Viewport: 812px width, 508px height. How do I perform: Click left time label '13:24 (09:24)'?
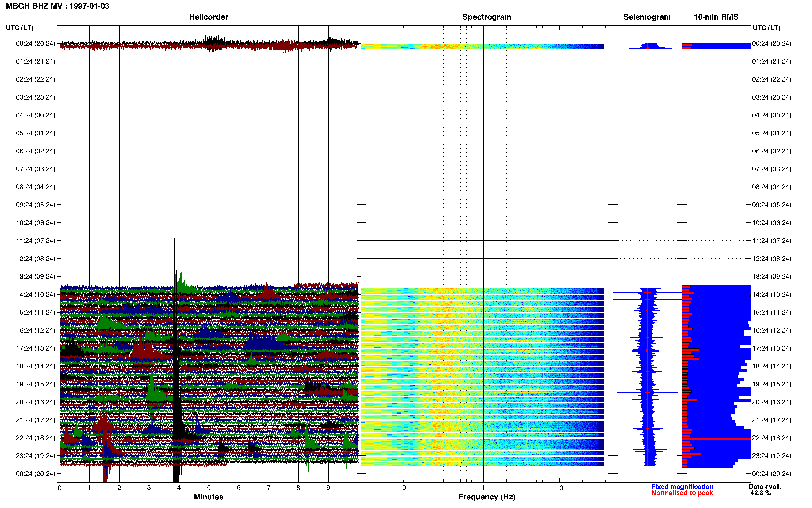(x=36, y=277)
